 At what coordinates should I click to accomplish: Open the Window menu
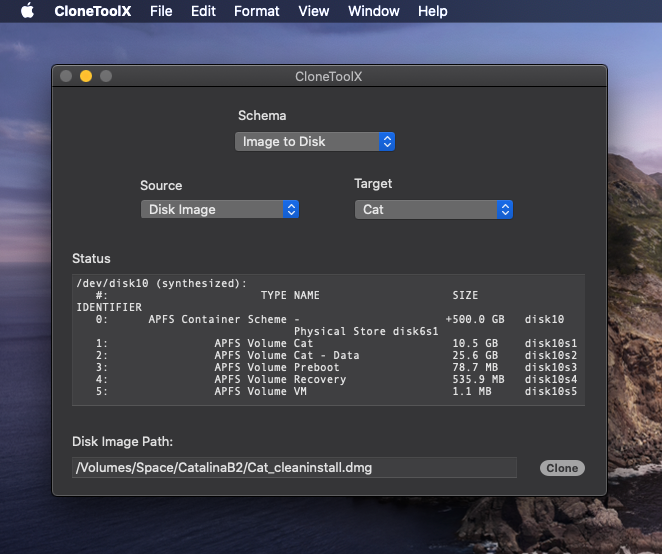tap(374, 11)
